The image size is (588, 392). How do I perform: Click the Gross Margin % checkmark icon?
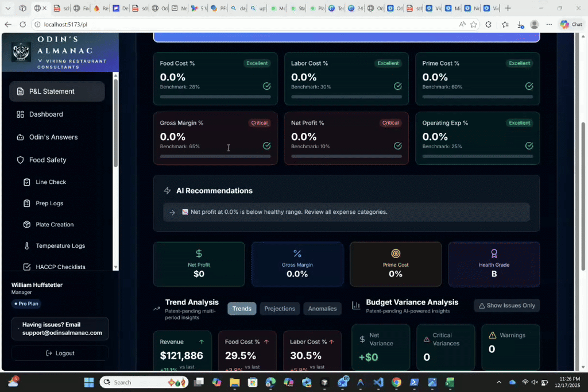(x=266, y=145)
